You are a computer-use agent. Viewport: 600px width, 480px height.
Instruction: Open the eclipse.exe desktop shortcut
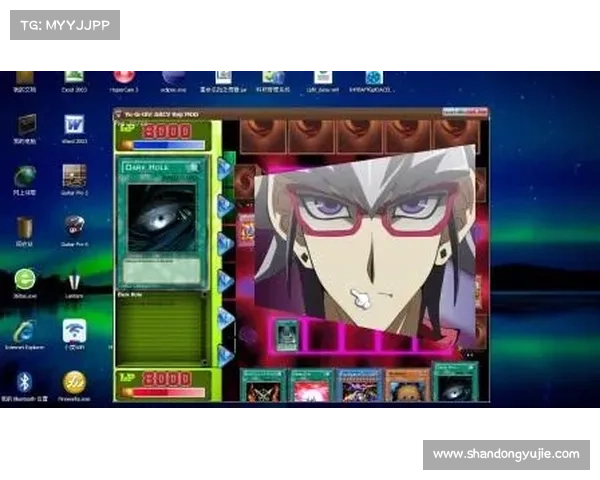[173, 81]
